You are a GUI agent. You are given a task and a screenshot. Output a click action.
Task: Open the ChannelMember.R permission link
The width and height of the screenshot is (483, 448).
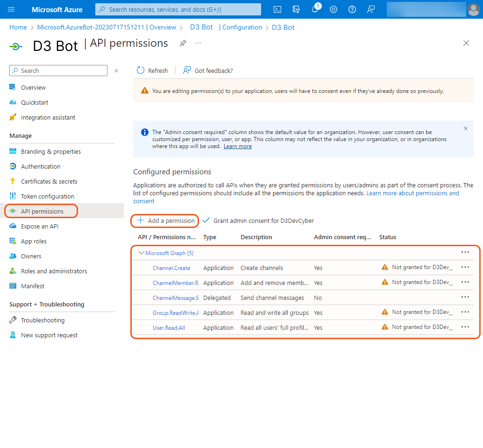[176, 283]
